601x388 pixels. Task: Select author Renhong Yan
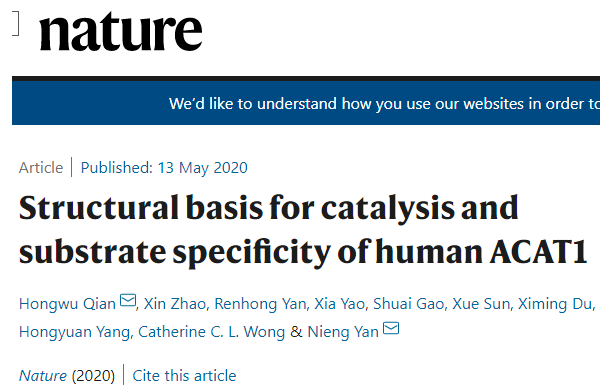click(x=260, y=304)
